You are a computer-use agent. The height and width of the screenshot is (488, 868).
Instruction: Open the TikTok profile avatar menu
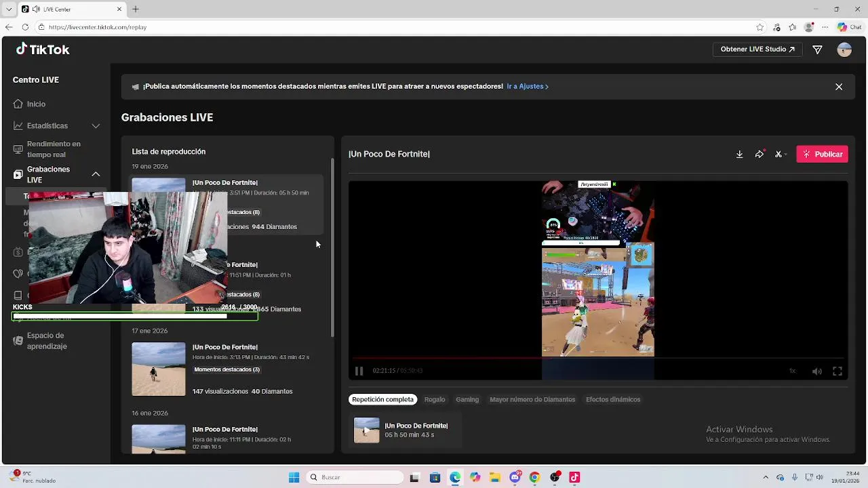tap(844, 49)
